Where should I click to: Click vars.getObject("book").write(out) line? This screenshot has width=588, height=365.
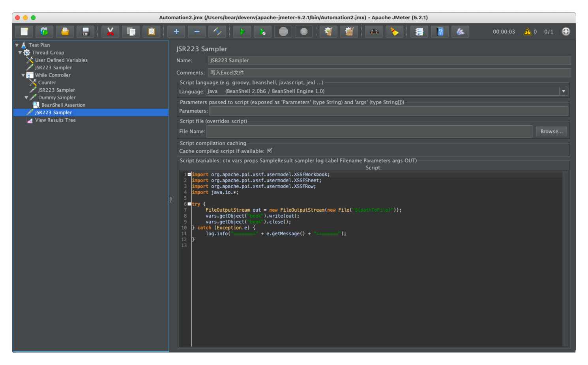point(253,216)
